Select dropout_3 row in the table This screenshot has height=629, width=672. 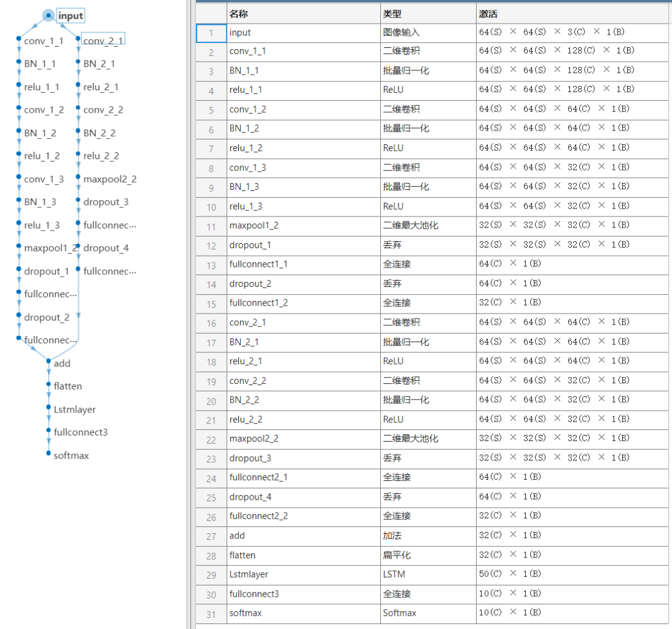pos(432,459)
